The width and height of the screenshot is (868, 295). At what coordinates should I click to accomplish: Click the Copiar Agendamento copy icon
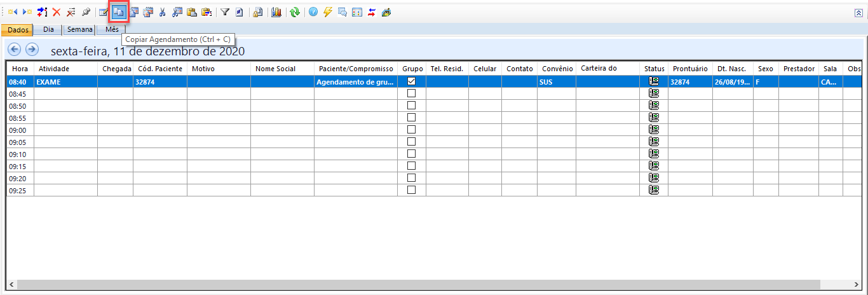click(x=119, y=11)
